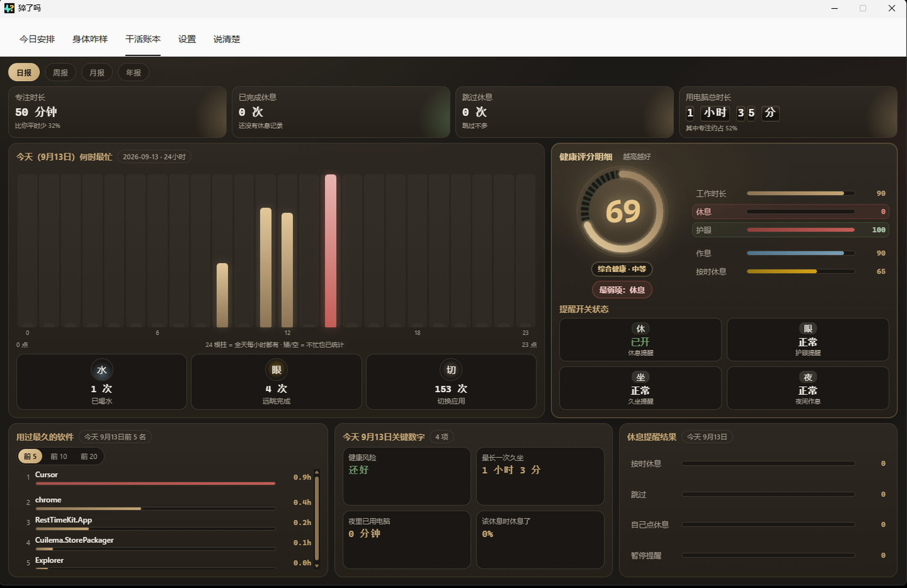Screen dimensions: 907x588
Task: Click the 今天 9月13日前 5 名 badge
Action: [115, 437]
